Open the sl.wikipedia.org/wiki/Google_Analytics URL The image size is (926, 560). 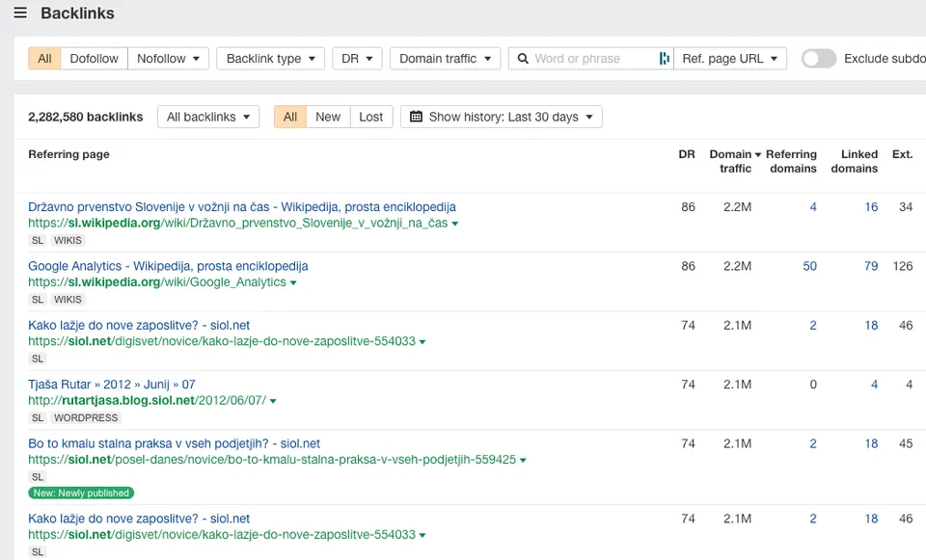pos(157,282)
